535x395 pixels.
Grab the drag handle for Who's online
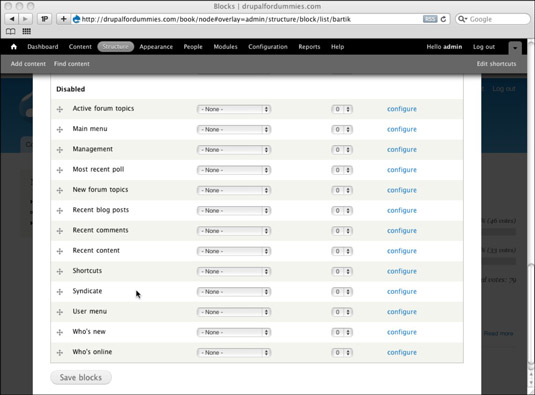click(x=60, y=352)
